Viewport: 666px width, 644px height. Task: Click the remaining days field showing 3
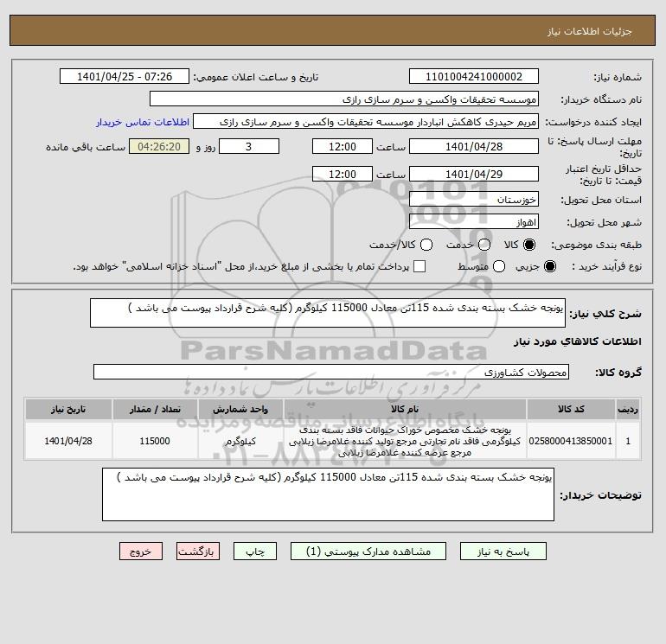(x=249, y=146)
